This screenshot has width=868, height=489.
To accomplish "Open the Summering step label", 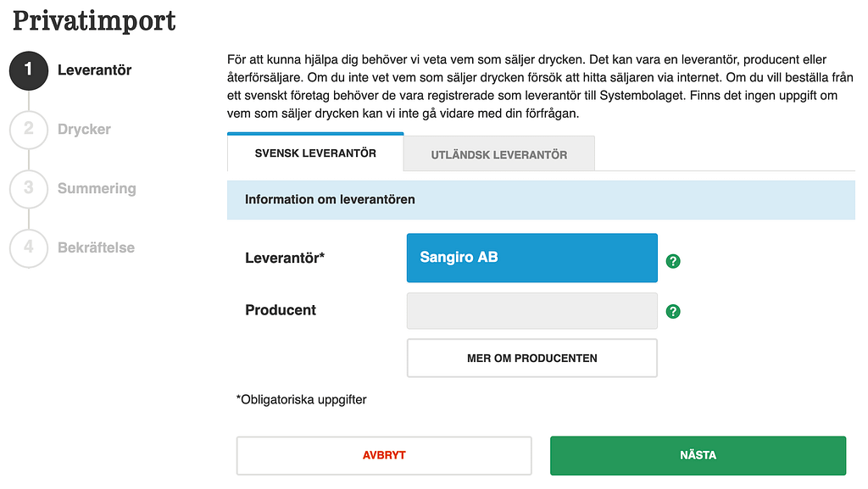I will click(97, 189).
